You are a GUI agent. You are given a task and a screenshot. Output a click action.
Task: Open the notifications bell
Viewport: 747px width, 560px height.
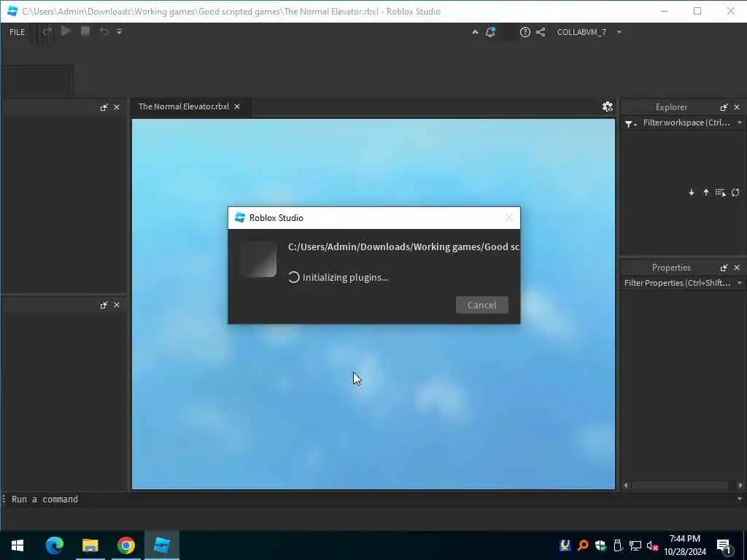[490, 32]
